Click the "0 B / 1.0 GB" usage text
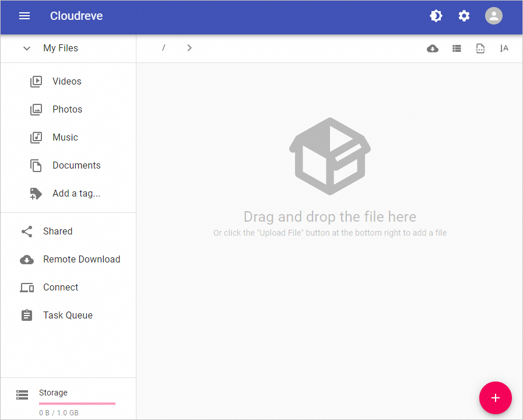Image resolution: width=523 pixels, height=420 pixels. 59,413
